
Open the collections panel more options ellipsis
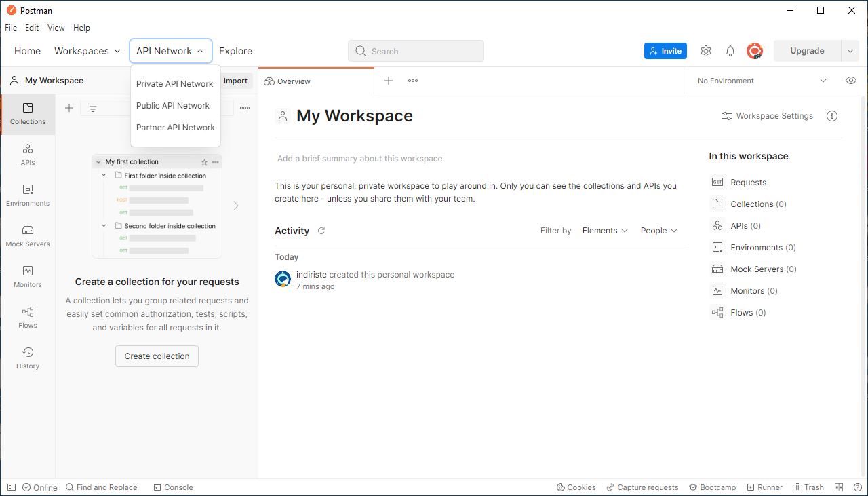[245, 108]
